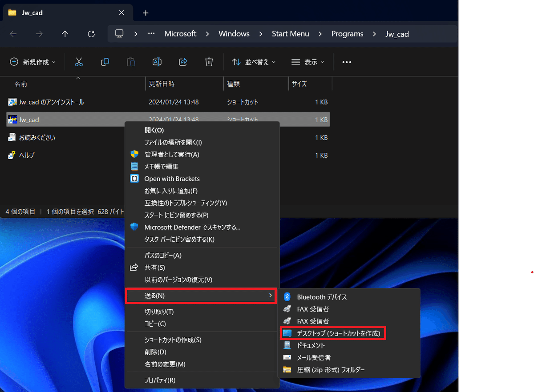
Task: Click Windows in address breadcrumb
Action: pyautogui.click(x=234, y=34)
